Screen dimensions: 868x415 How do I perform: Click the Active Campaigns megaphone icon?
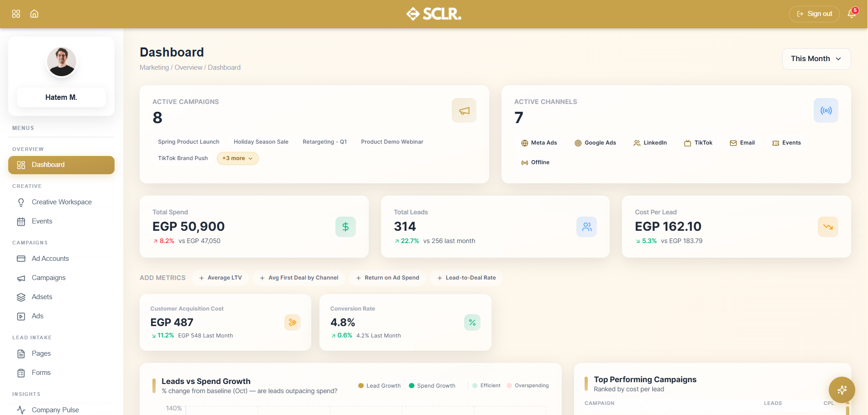(x=464, y=110)
